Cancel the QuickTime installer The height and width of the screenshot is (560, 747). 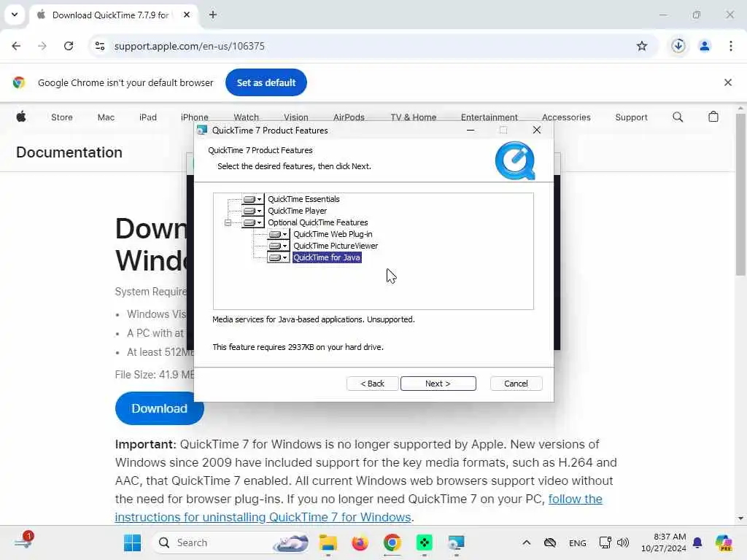click(516, 384)
